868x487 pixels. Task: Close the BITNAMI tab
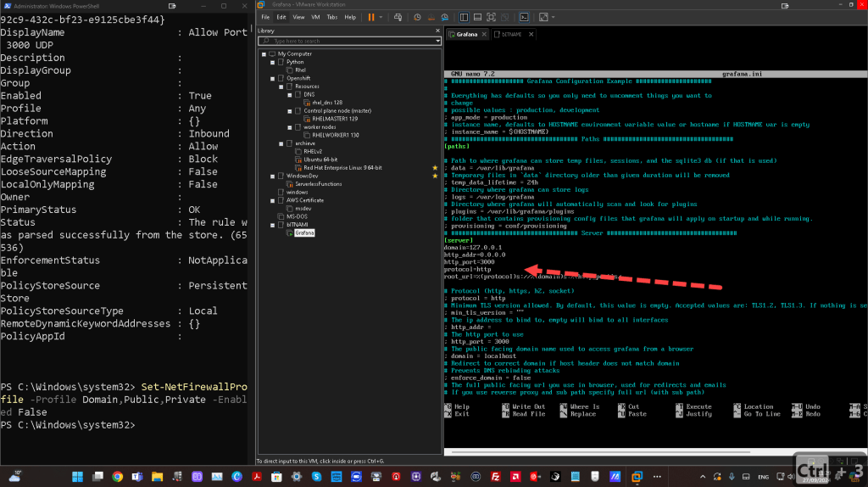pyautogui.click(x=531, y=34)
